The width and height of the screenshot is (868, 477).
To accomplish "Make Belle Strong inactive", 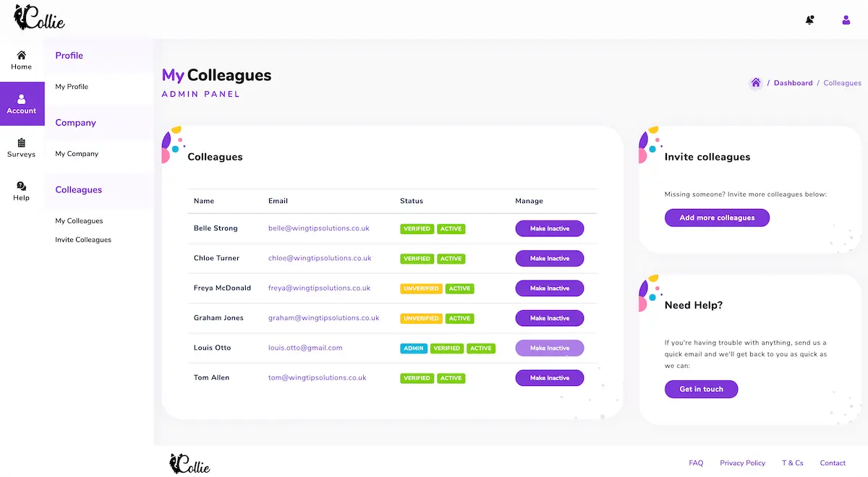I will 549,228.
